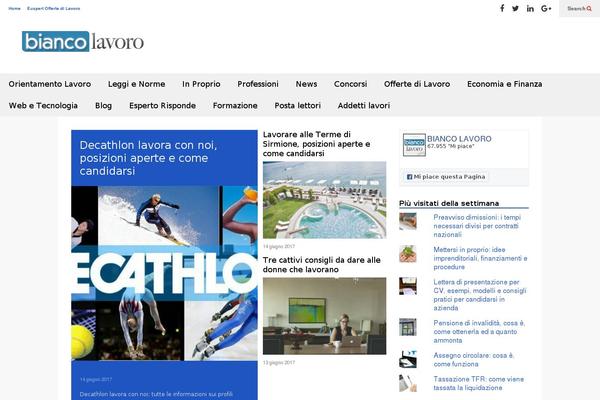Open the News menu item
This screenshot has width=600, height=400.
[306, 84]
